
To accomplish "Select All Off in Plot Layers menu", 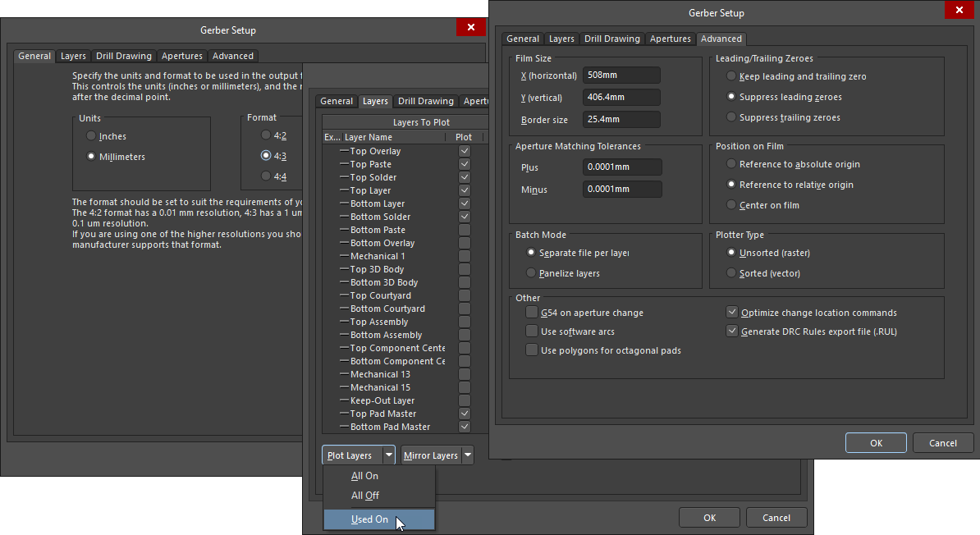I will click(x=365, y=496).
